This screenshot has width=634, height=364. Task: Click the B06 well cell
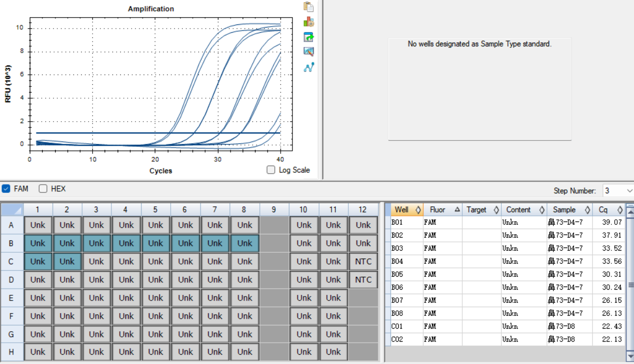(407, 287)
